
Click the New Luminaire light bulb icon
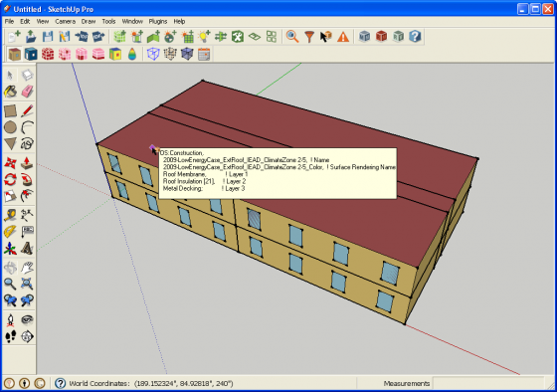pyautogui.click(x=204, y=37)
